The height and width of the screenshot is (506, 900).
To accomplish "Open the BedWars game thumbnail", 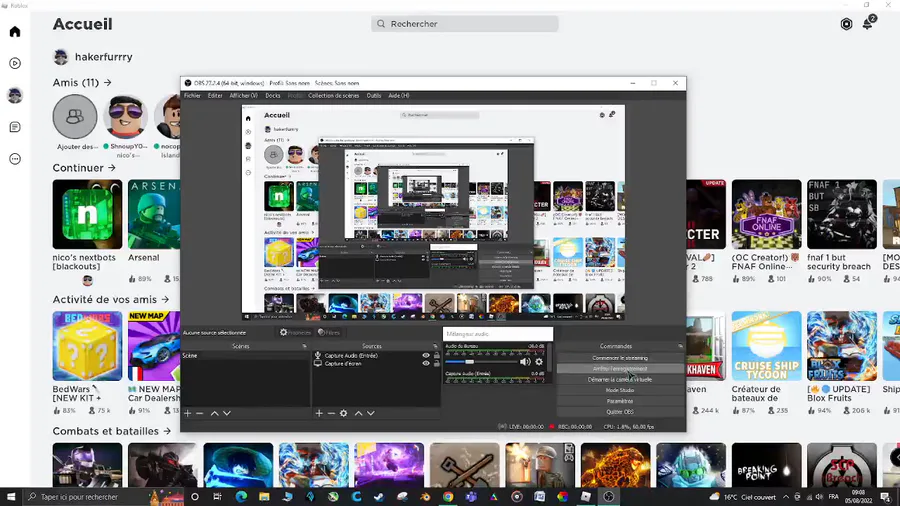I will coord(87,346).
